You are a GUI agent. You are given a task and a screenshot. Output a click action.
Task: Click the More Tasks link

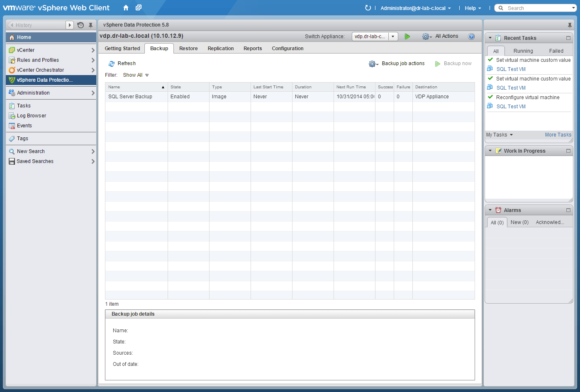558,135
